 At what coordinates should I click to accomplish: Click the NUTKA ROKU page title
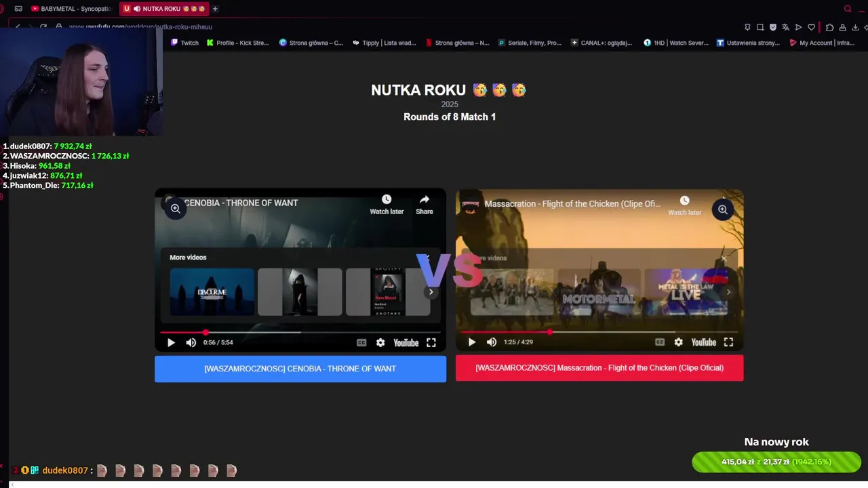click(x=449, y=90)
